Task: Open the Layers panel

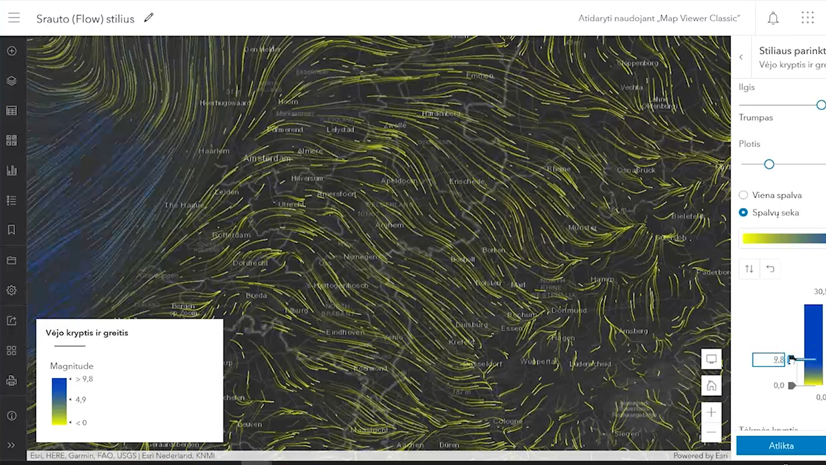Action: 12,81
